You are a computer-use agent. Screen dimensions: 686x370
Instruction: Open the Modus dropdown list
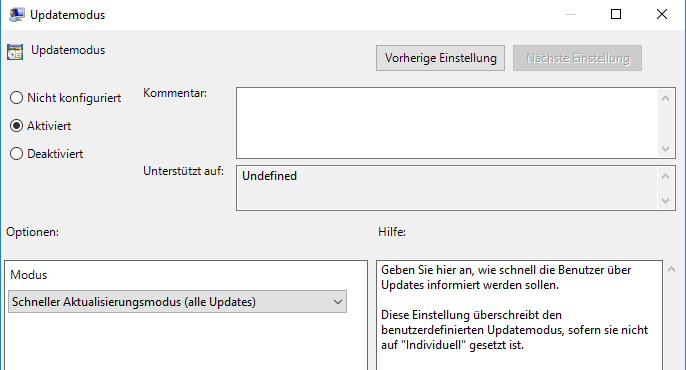(x=177, y=302)
